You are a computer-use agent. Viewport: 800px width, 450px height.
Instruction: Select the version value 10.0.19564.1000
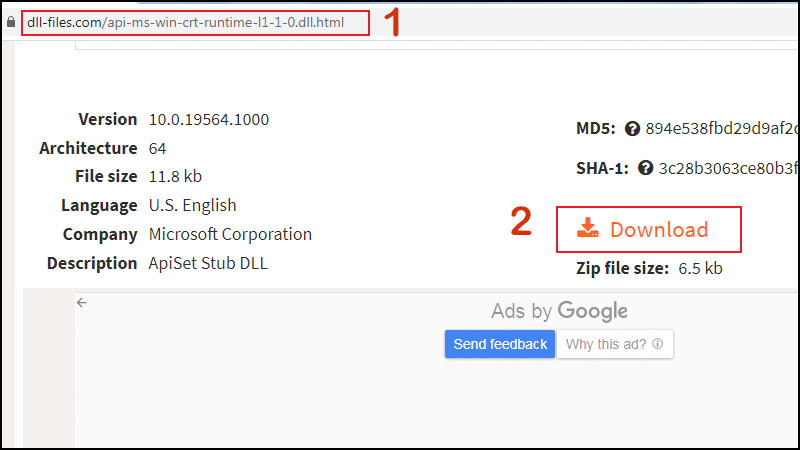[x=209, y=119]
